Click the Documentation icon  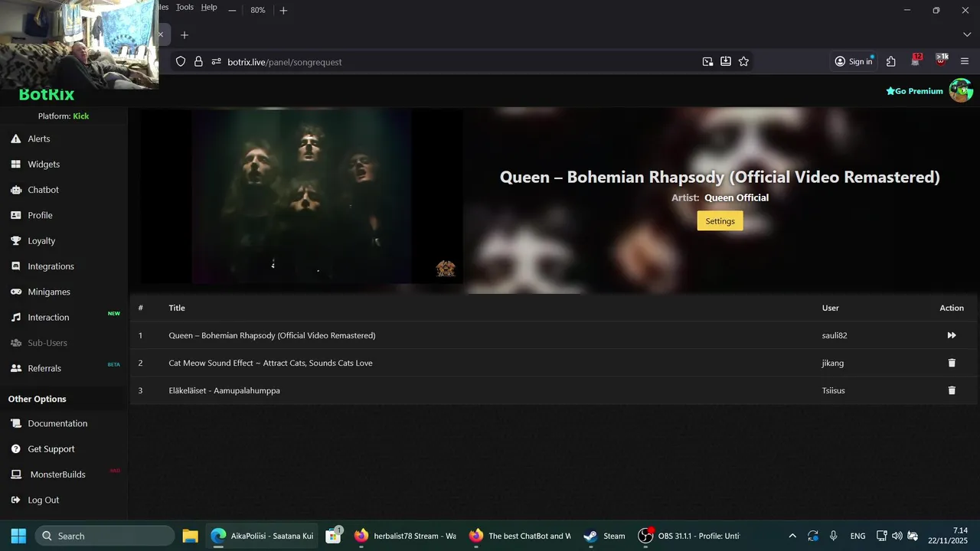point(15,423)
